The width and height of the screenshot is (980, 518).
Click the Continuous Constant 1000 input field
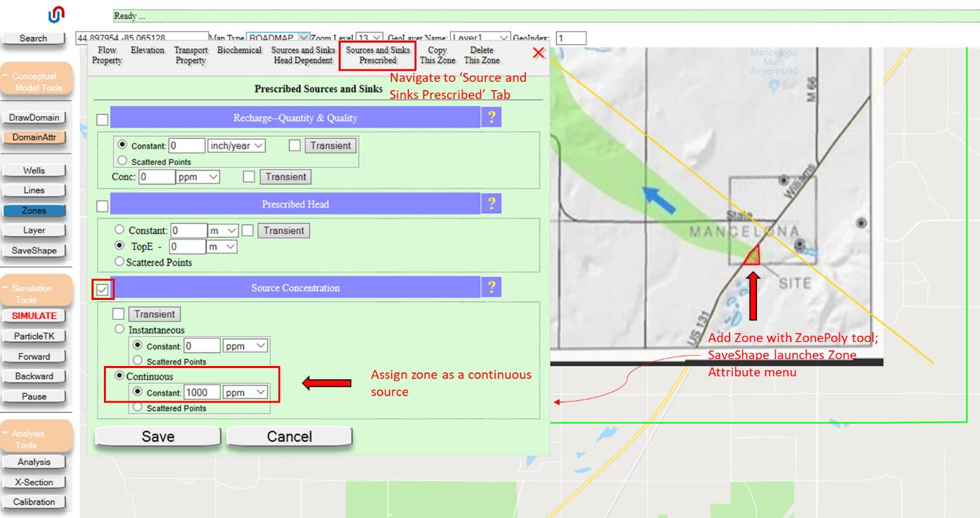pyautogui.click(x=202, y=392)
